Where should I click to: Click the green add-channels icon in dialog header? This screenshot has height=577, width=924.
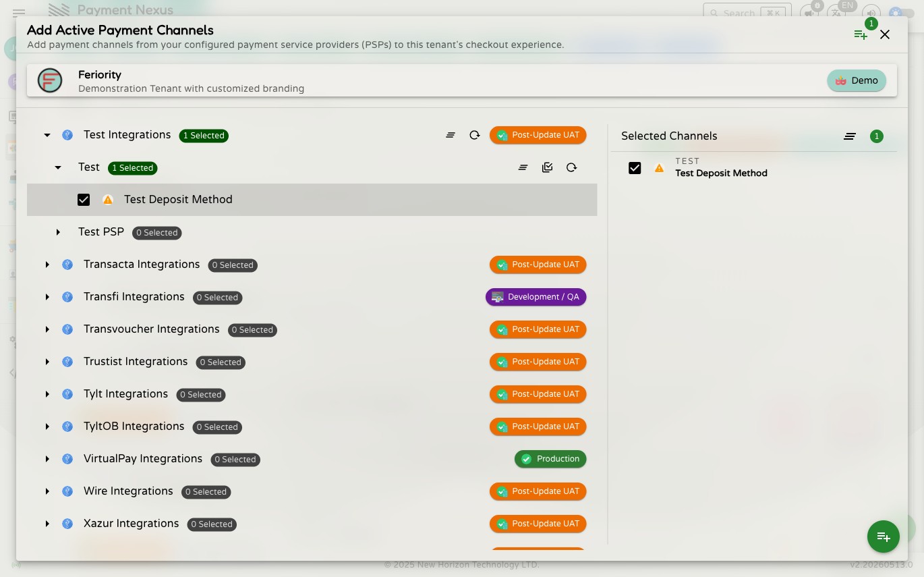[861, 34]
